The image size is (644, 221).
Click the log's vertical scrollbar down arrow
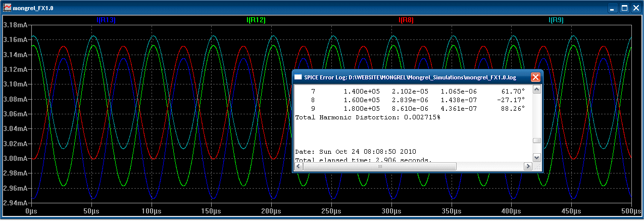[537, 157]
